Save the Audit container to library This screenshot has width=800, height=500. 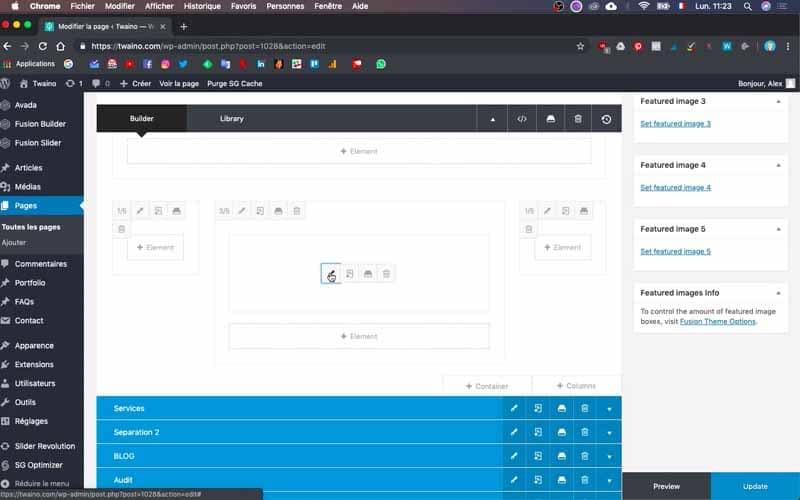coord(561,480)
